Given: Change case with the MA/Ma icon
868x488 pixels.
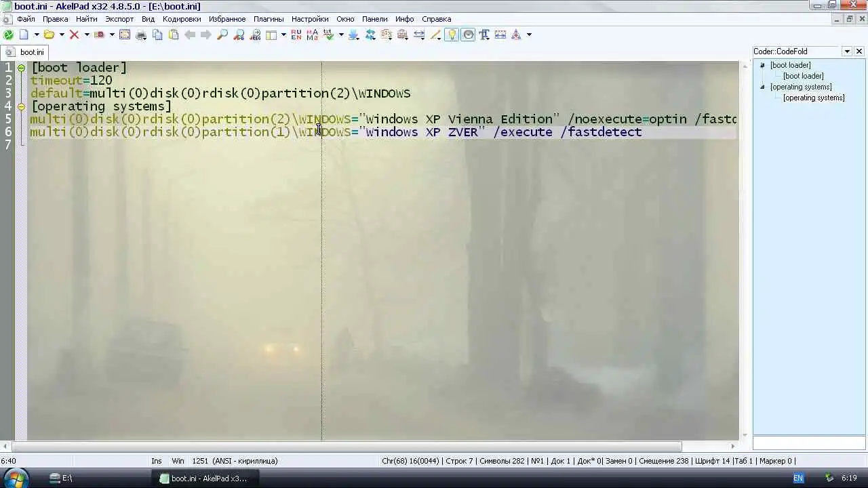Looking at the screenshot, I should coord(312,35).
